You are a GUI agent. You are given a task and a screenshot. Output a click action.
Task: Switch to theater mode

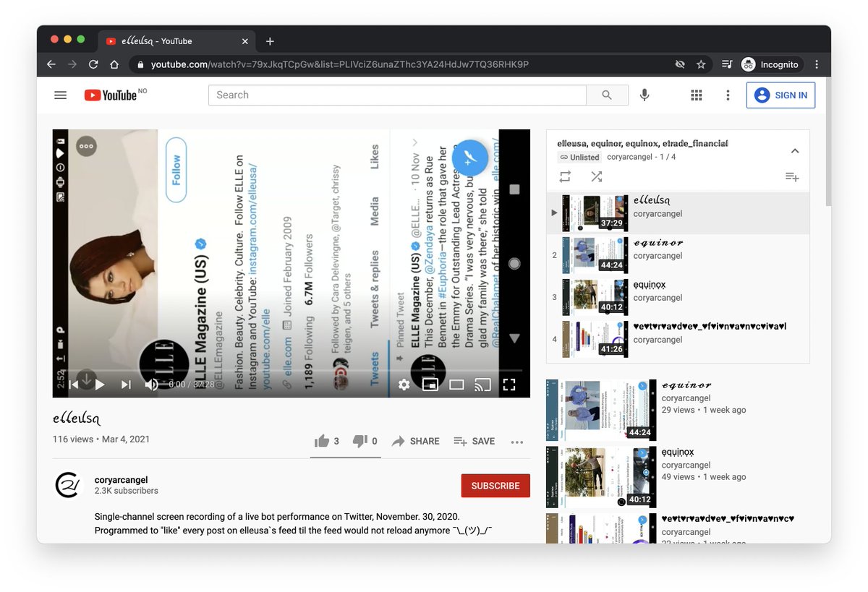coord(456,385)
